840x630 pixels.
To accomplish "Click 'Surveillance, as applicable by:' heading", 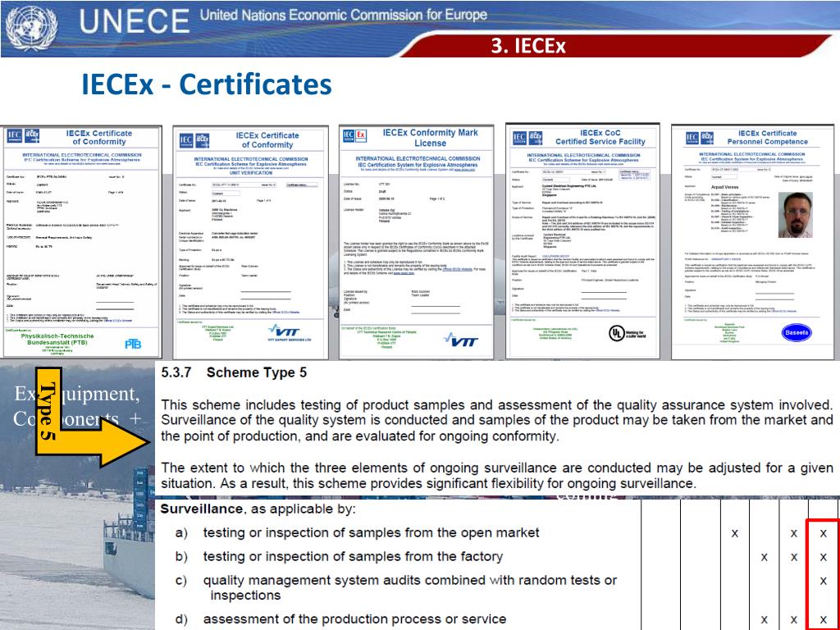I will [x=258, y=509].
